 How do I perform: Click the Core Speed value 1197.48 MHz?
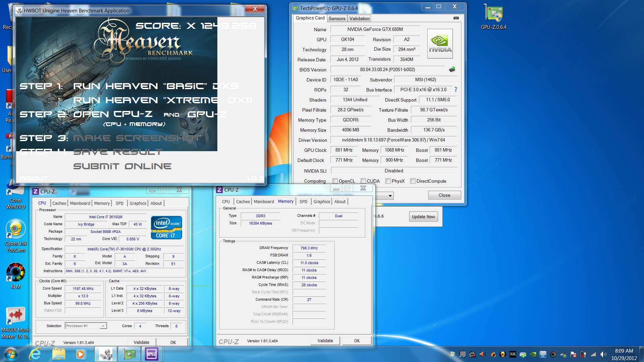click(83, 289)
